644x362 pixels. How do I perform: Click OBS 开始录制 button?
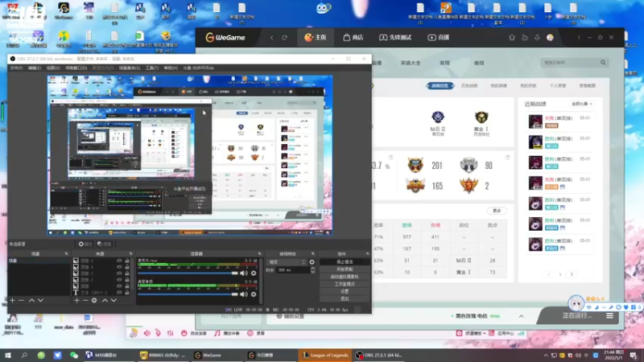(x=345, y=269)
